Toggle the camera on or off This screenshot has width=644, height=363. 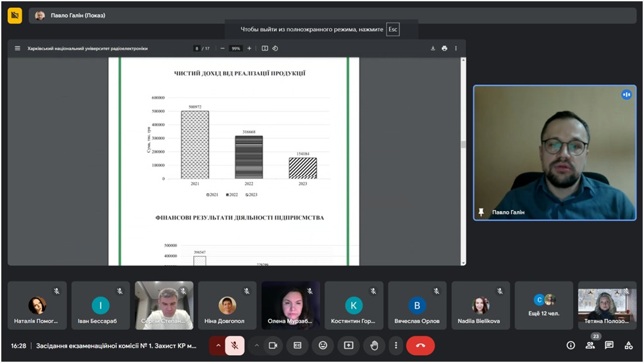(x=273, y=345)
